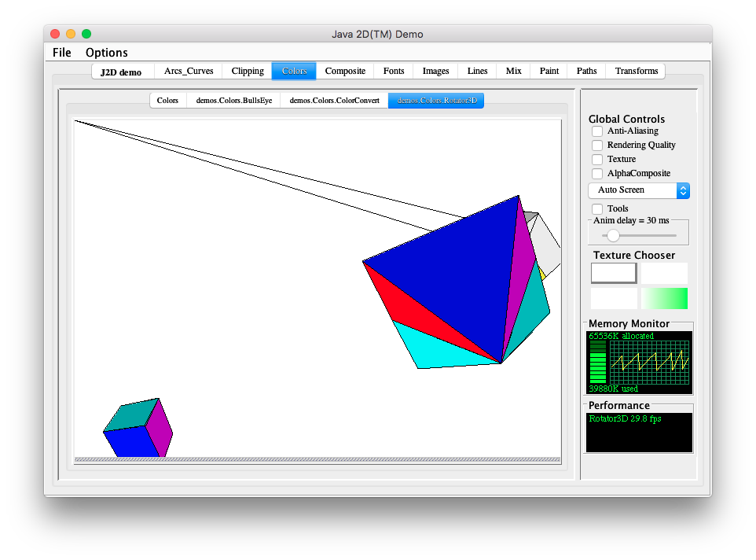Pick the green gradient texture swatch

point(664,299)
